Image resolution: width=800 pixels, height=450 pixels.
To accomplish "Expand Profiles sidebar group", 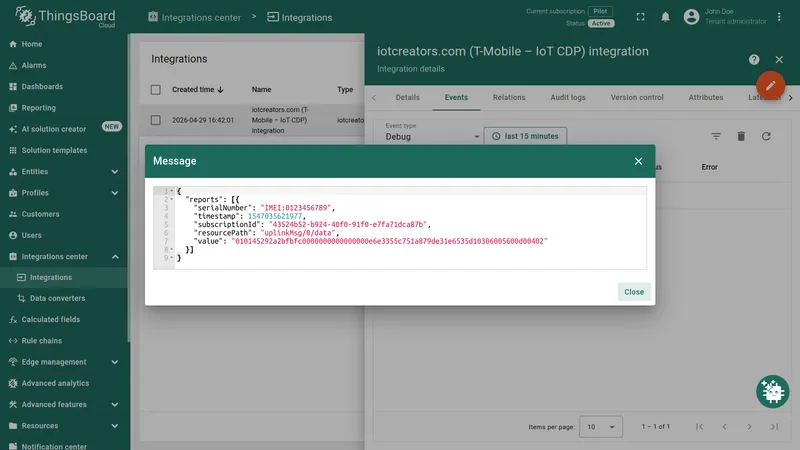I will [x=115, y=193].
